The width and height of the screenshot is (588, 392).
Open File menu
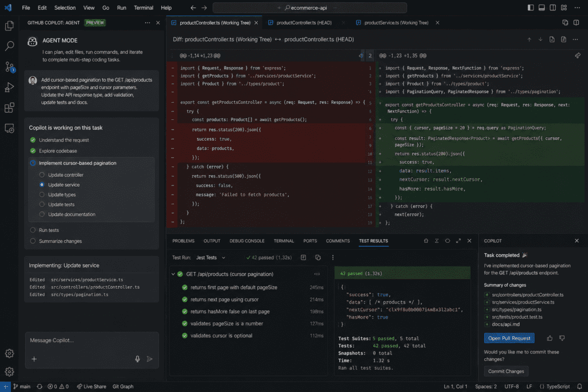[26, 7]
